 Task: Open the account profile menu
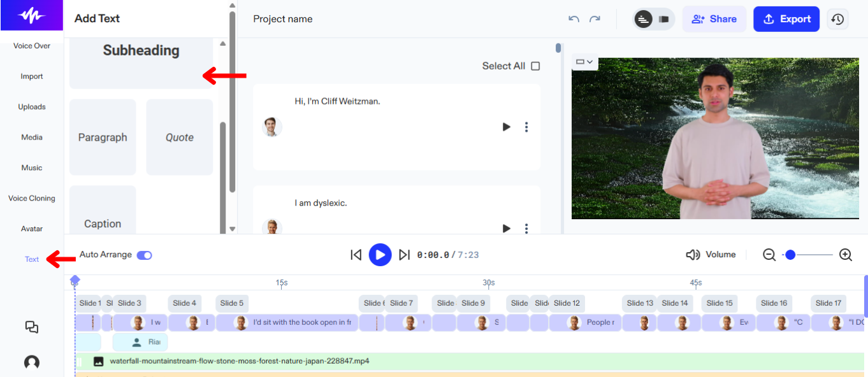[x=31, y=362]
